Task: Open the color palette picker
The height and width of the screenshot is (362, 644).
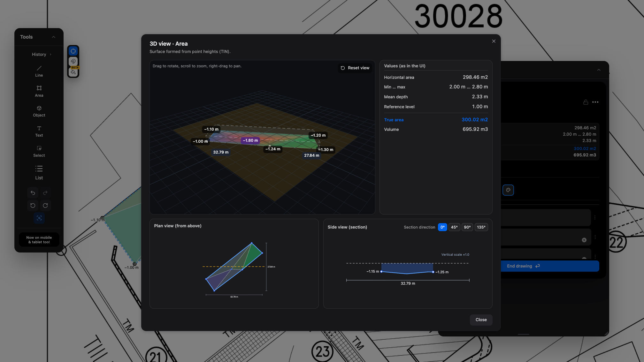Action: click(508, 190)
